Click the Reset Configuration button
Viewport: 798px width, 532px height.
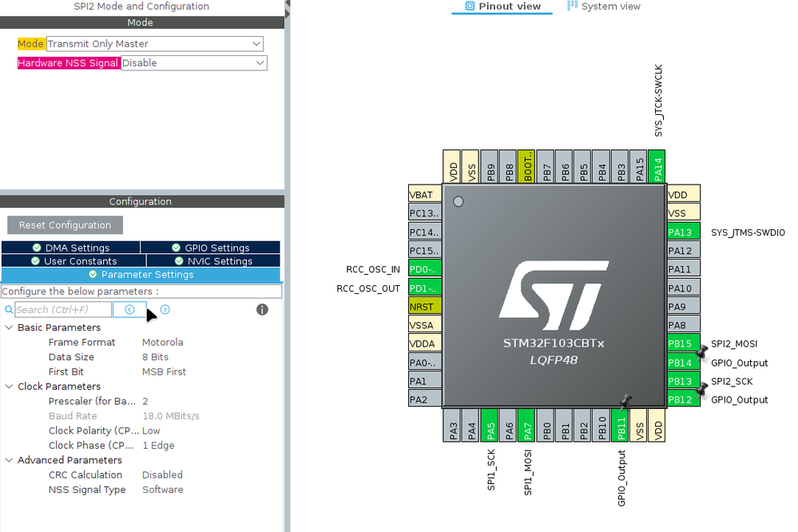[65, 225]
